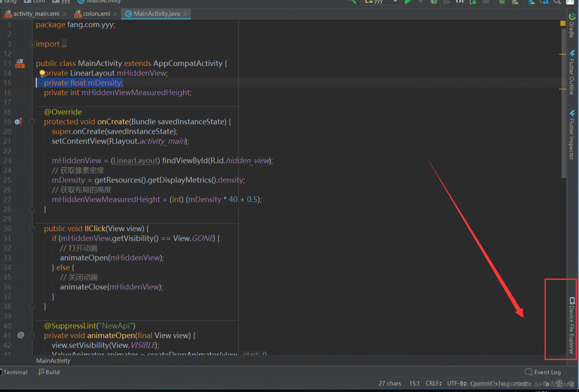Click the related XML file gutter icon on line 13

point(19,63)
